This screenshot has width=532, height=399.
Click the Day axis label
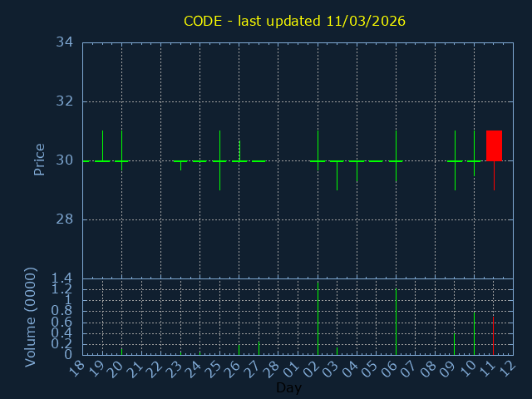pyautogui.click(x=288, y=388)
